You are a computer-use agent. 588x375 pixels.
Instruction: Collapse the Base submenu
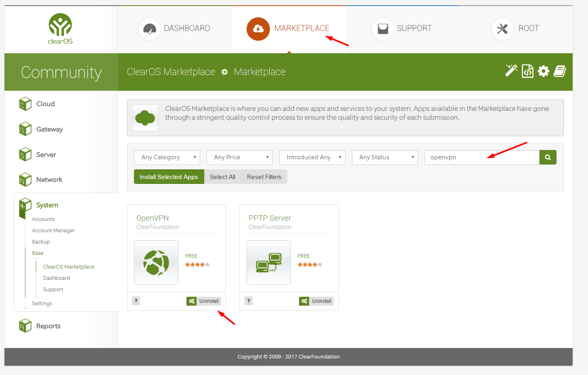click(x=38, y=253)
